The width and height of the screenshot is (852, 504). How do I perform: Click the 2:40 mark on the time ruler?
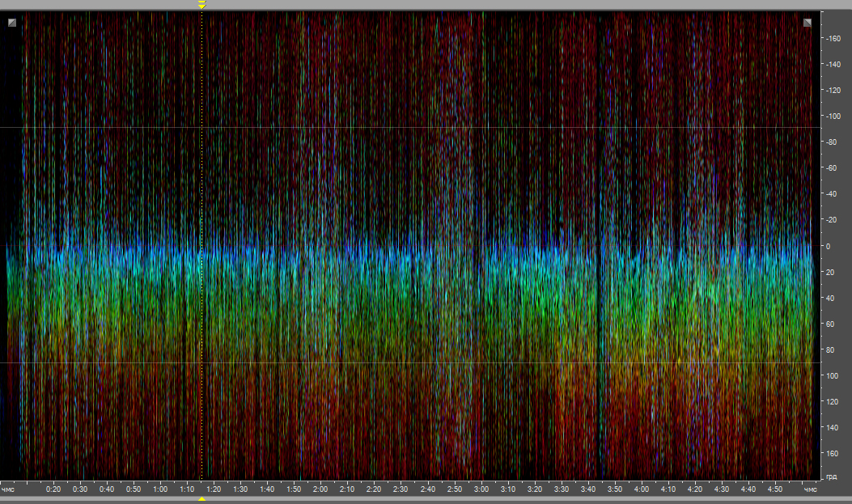[428, 489]
